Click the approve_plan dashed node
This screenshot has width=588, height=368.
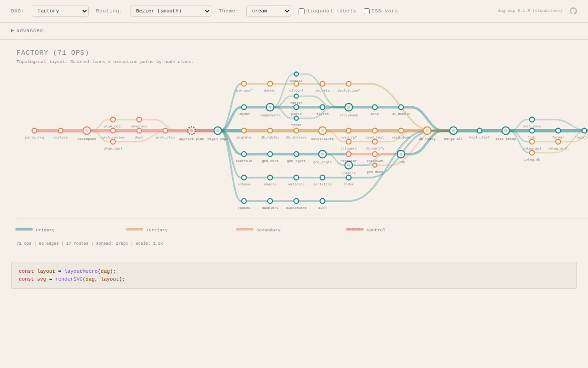[x=192, y=131]
